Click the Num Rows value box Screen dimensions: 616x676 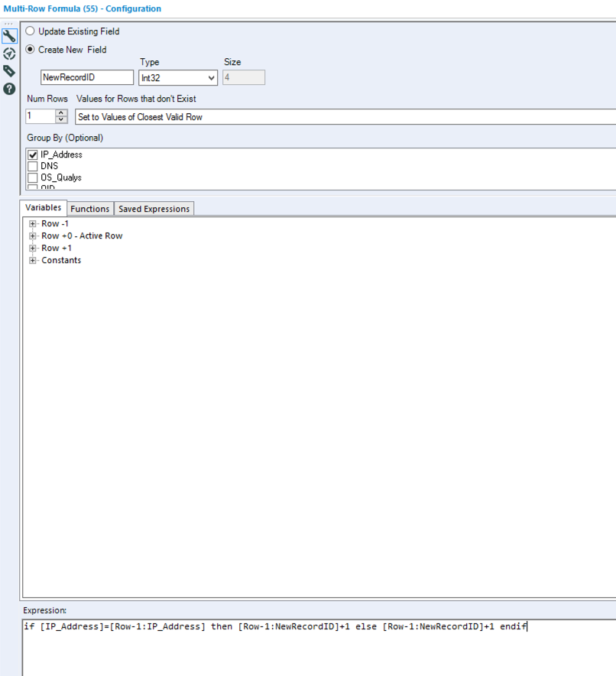(41, 116)
